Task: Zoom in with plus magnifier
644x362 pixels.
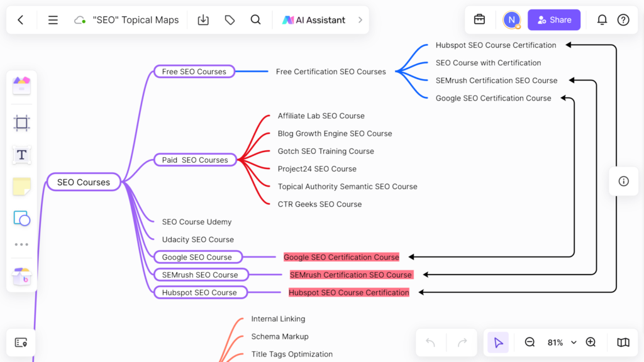Action: click(x=591, y=343)
